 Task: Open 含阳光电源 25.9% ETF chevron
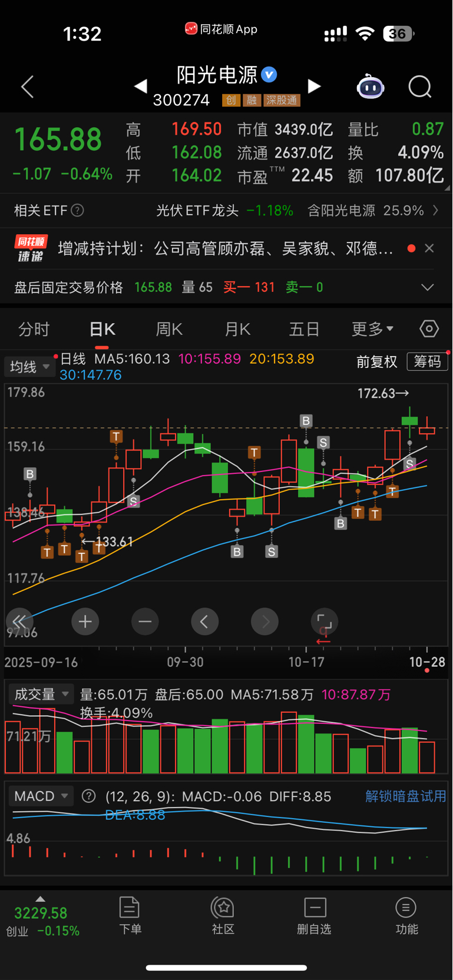tap(435, 210)
